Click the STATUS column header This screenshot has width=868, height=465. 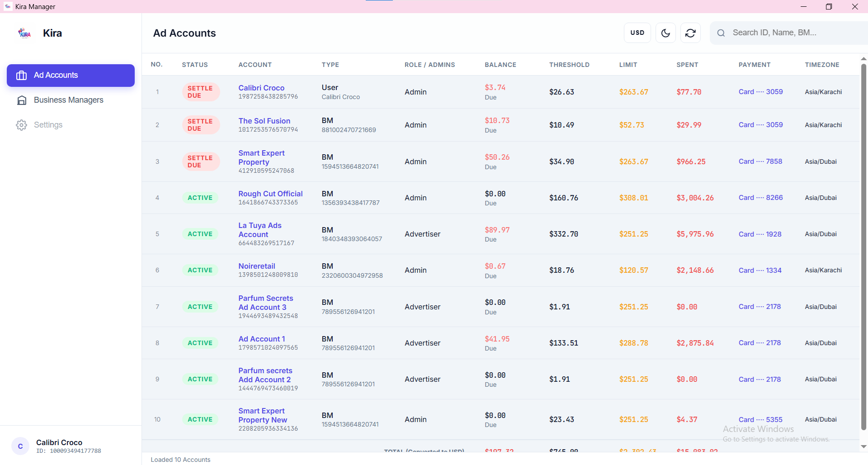(x=195, y=65)
